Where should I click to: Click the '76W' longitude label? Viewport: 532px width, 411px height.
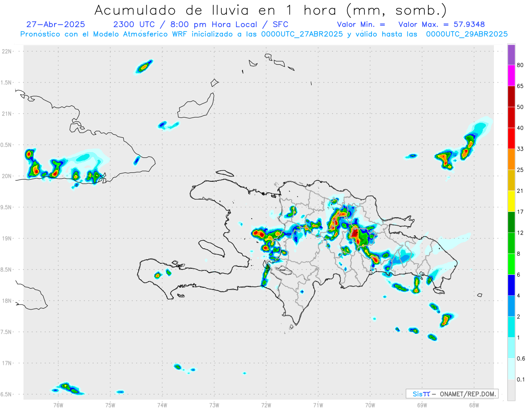(x=58, y=405)
